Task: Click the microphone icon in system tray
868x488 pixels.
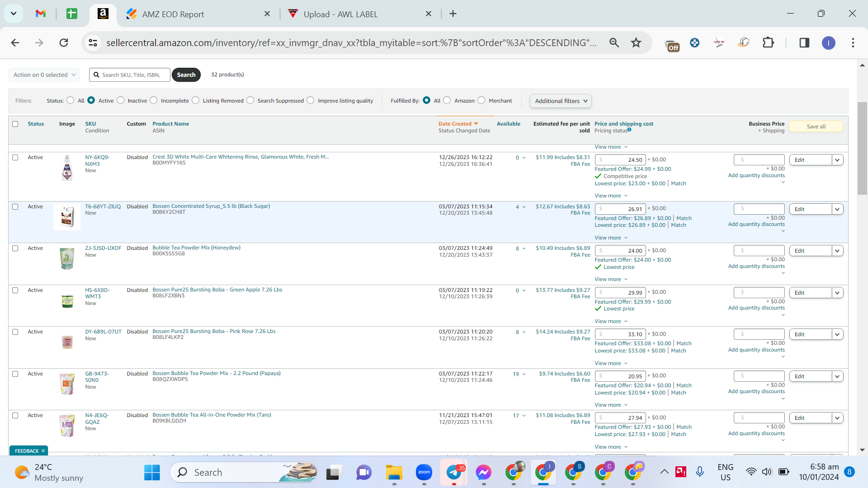Action: pyautogui.click(x=699, y=472)
